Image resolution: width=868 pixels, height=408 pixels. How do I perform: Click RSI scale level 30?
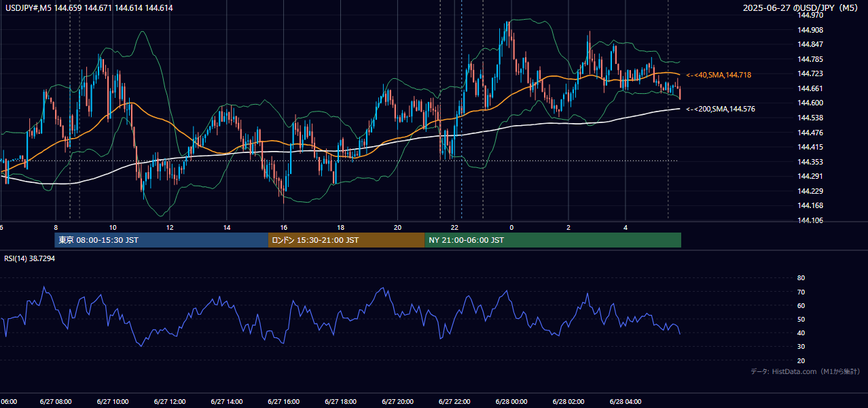pyautogui.click(x=801, y=347)
